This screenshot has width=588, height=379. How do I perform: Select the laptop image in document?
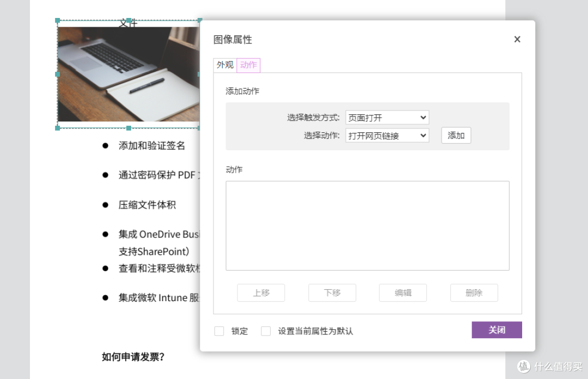[128, 74]
